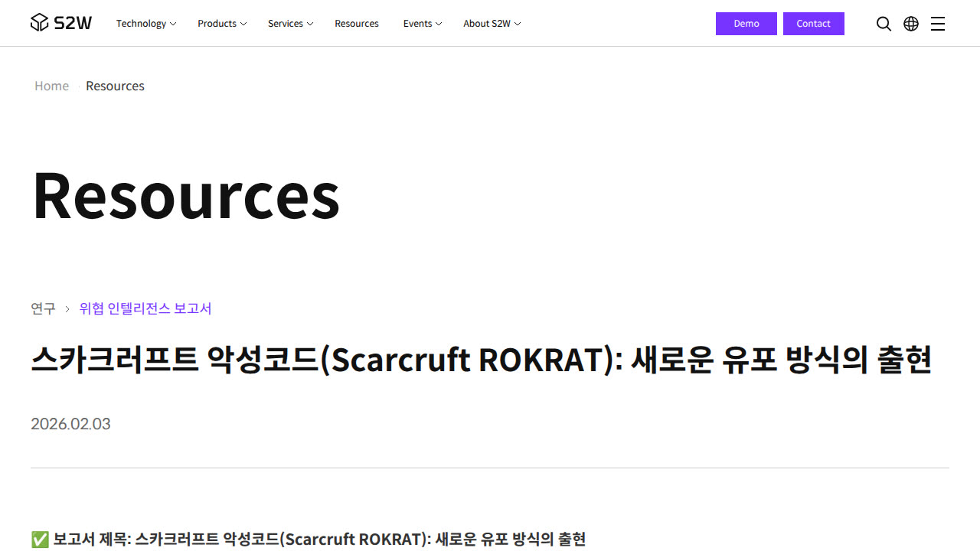The height and width of the screenshot is (551, 980).
Task: Open the S2W logo homepage
Action: click(x=61, y=23)
